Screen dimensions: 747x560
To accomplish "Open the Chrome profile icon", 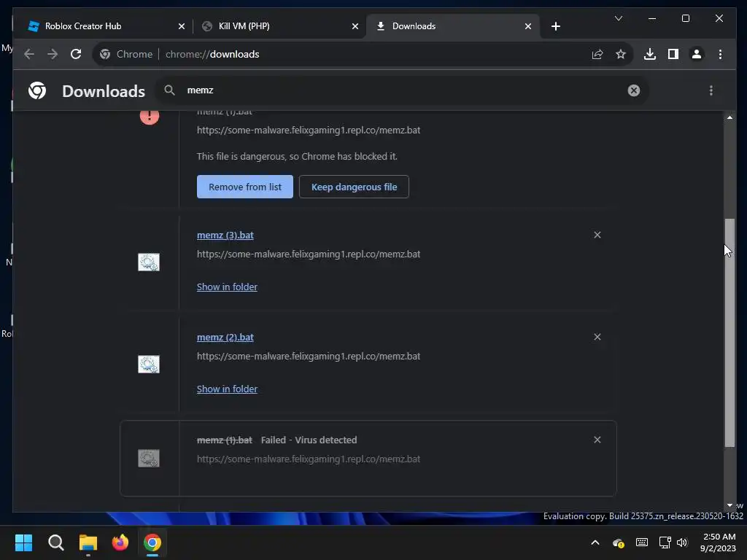I will coord(697,54).
